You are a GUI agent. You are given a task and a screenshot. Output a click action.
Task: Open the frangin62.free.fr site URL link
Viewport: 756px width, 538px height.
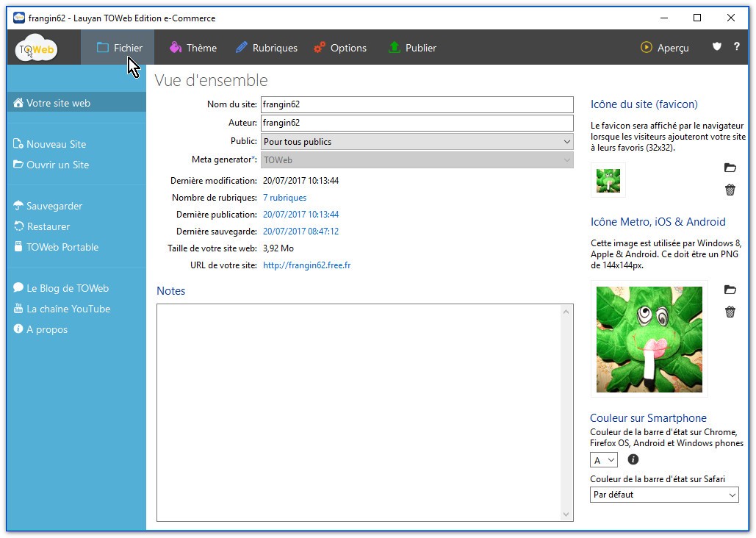(x=306, y=265)
